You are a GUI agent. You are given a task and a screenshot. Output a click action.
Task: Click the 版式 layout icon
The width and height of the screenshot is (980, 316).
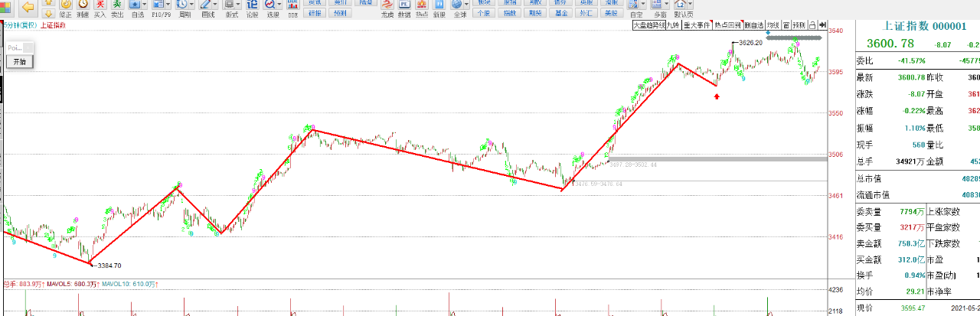pyautogui.click(x=229, y=4)
